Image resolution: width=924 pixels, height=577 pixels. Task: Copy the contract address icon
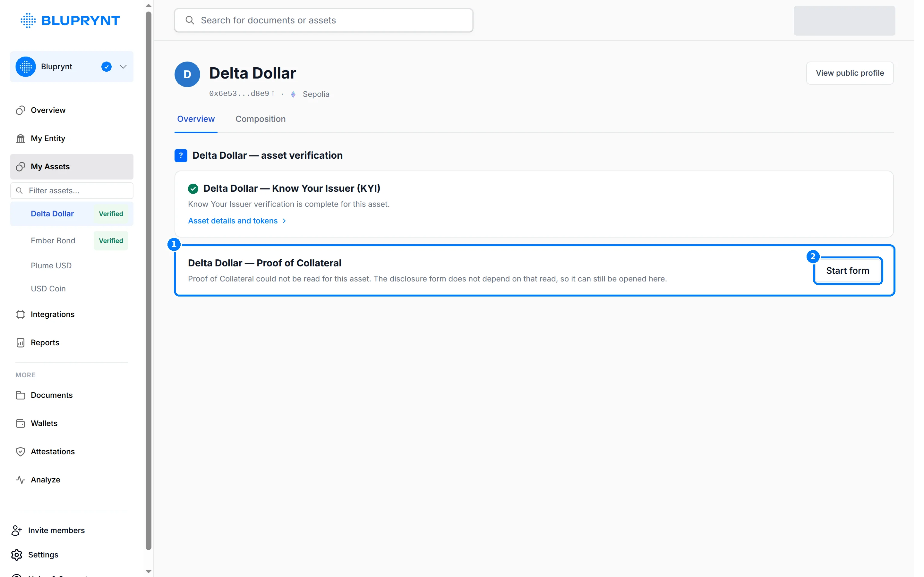273,94
